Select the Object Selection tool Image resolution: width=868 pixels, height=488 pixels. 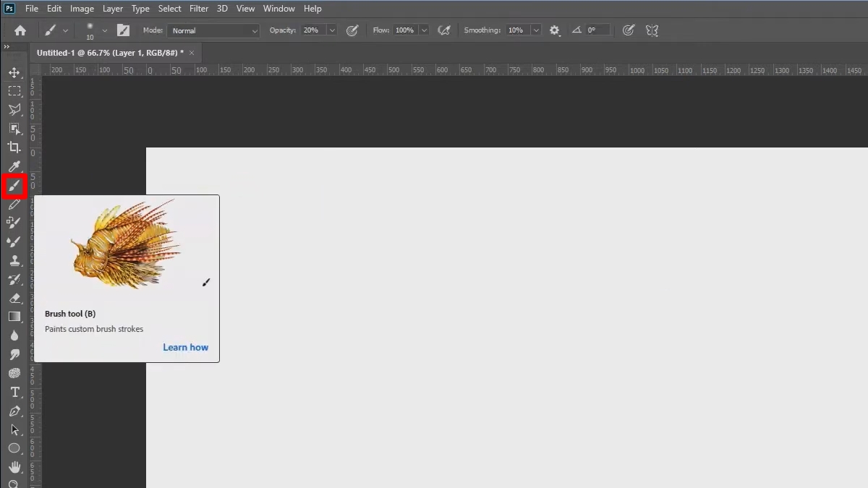point(14,129)
